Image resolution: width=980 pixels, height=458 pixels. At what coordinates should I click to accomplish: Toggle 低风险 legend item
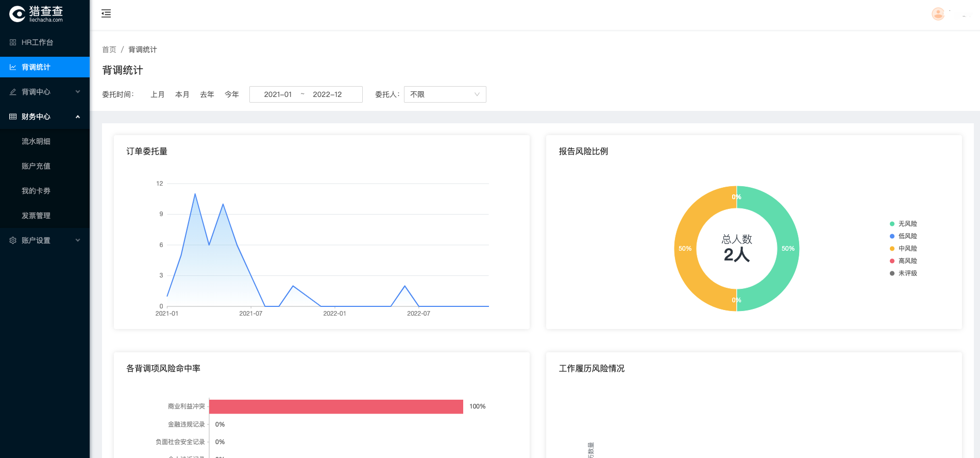point(903,236)
